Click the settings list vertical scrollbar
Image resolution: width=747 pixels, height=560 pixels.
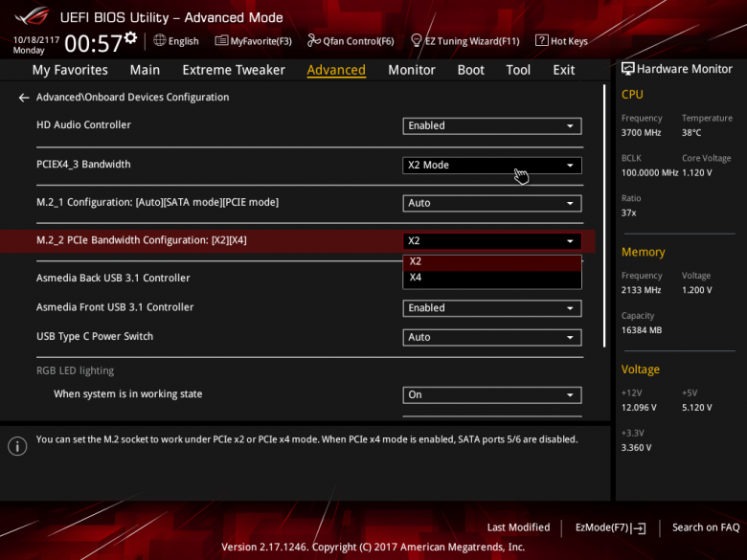point(604,216)
